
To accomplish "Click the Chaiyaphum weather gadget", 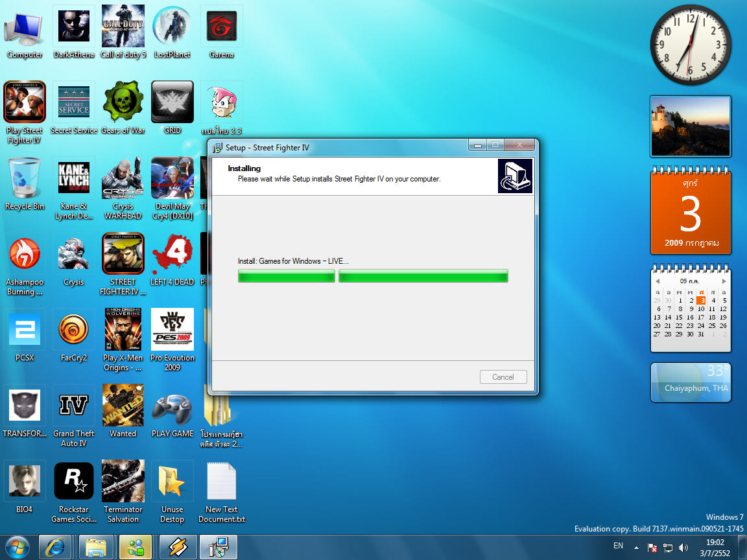I will 691,382.
